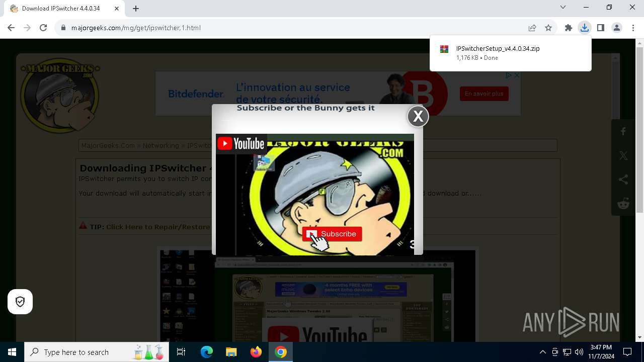This screenshot has height=362, width=644.
Task: Go back to the previous page
Action: click(11, 28)
